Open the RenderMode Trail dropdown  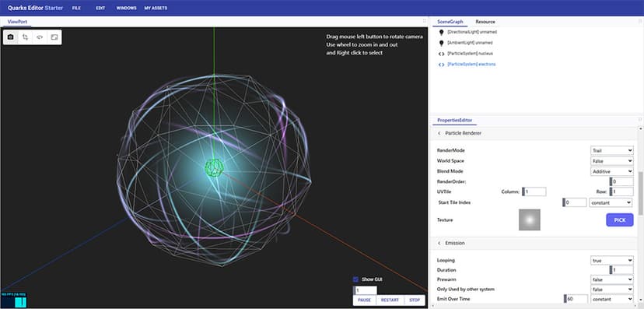(x=611, y=150)
